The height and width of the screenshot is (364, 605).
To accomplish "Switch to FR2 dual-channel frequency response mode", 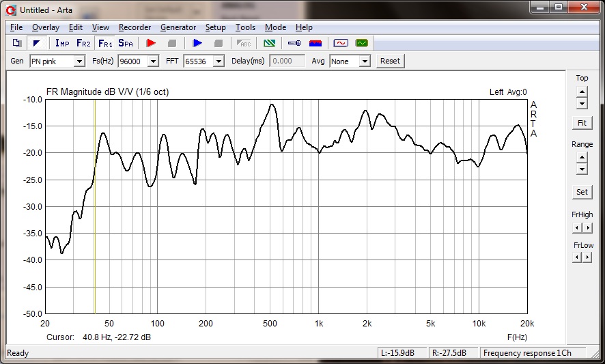I will pyautogui.click(x=83, y=43).
